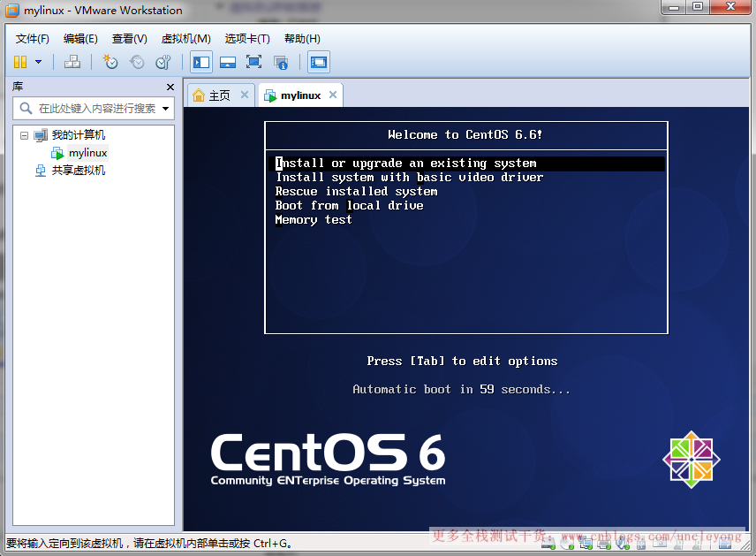Viewport: 756px width, 556px height.
Task: Open the 虚拟机(M) menu
Action: tap(186, 39)
